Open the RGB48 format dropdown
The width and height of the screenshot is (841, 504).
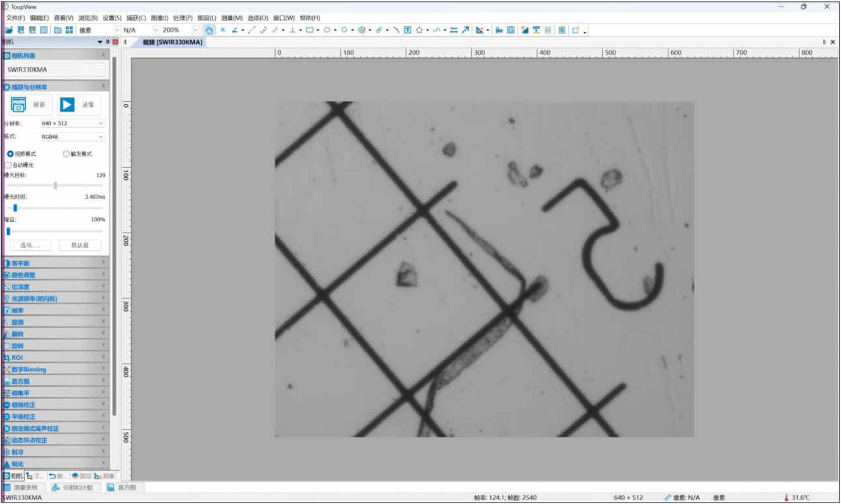72,137
